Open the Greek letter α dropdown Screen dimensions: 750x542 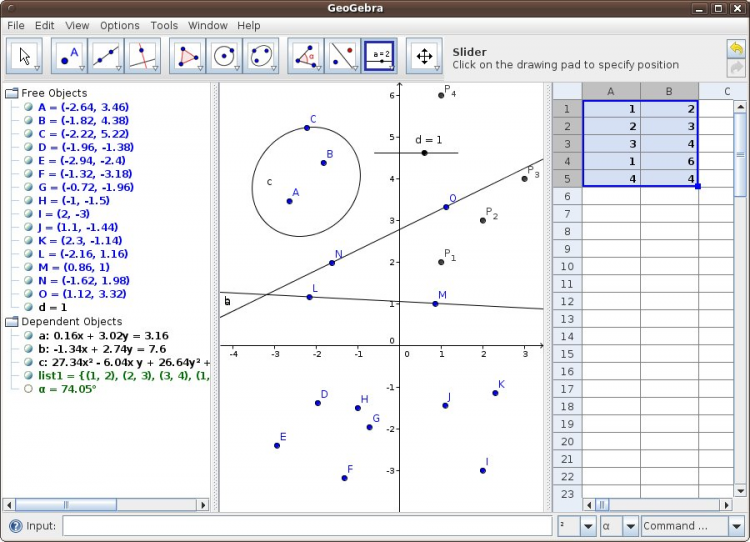[630, 526]
